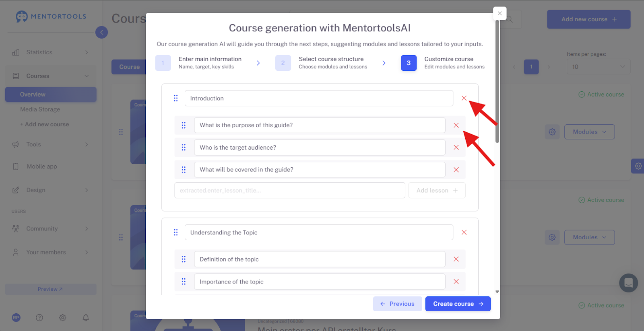644x331 pixels.
Task: Select page 1 in pagination
Action: coord(531,67)
